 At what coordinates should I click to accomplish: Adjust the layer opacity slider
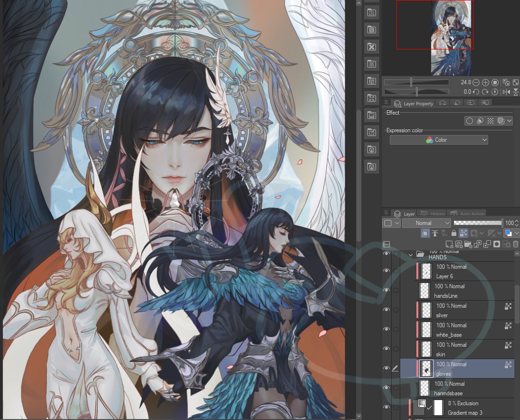[478, 223]
